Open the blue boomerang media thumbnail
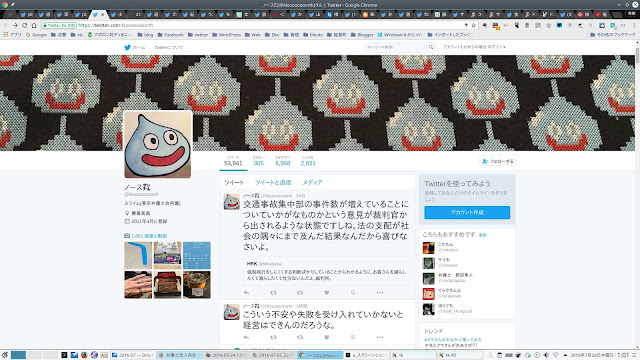Viewport: 640px width, 360px height. pos(138,255)
